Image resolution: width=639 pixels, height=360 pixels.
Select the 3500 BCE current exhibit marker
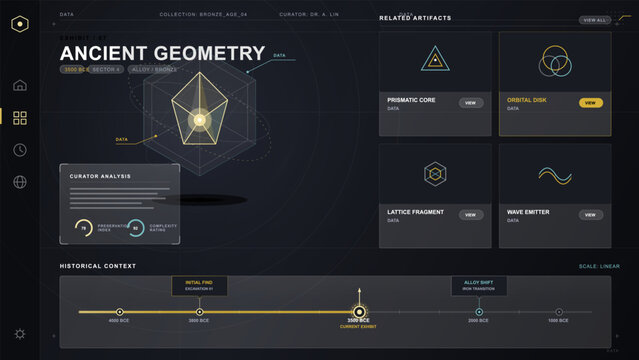click(x=359, y=312)
